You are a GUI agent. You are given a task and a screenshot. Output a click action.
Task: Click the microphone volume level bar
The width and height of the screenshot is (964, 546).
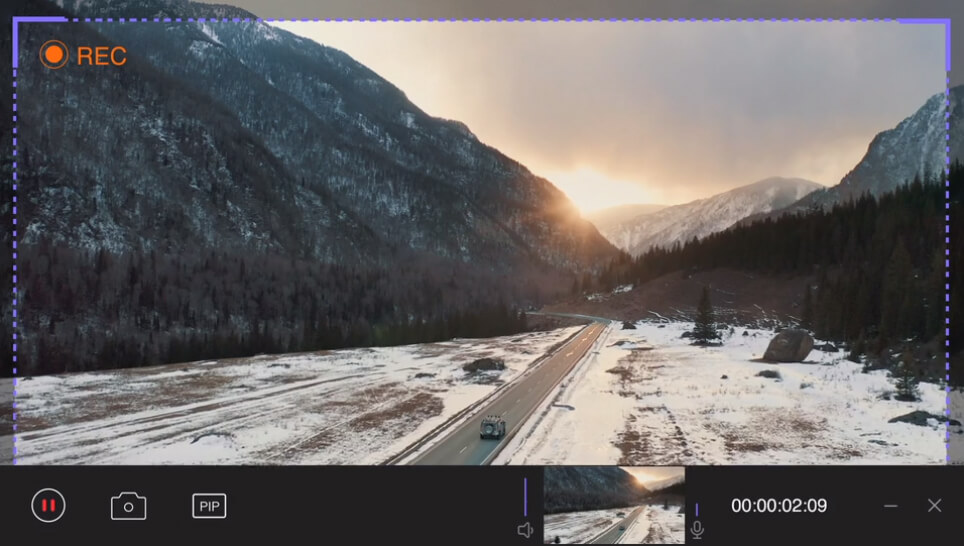(697, 510)
